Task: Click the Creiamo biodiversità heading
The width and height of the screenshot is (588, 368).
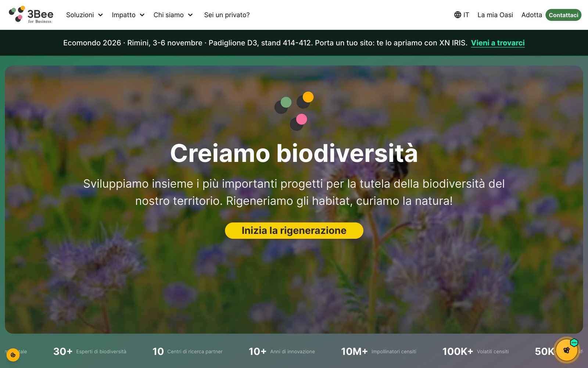Action: (x=294, y=153)
